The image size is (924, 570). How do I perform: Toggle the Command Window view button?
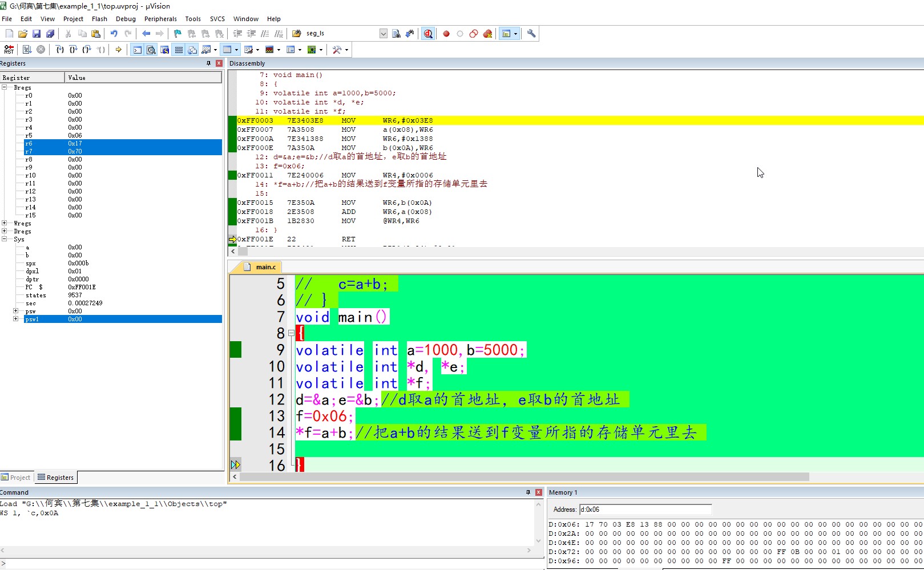137,50
